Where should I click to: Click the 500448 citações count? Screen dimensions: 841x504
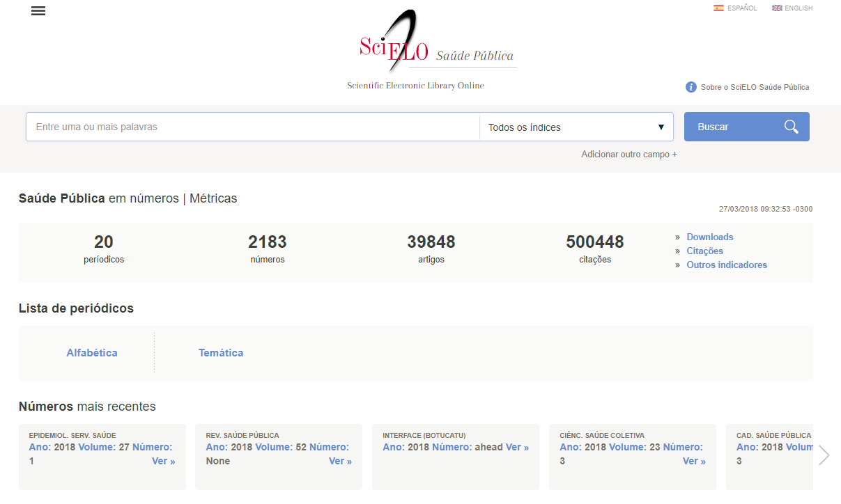point(595,249)
